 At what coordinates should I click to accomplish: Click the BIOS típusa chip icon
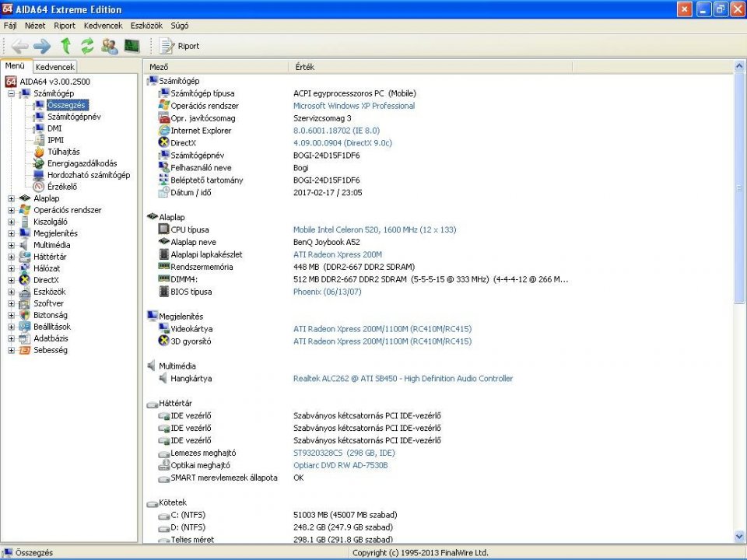coord(164,292)
